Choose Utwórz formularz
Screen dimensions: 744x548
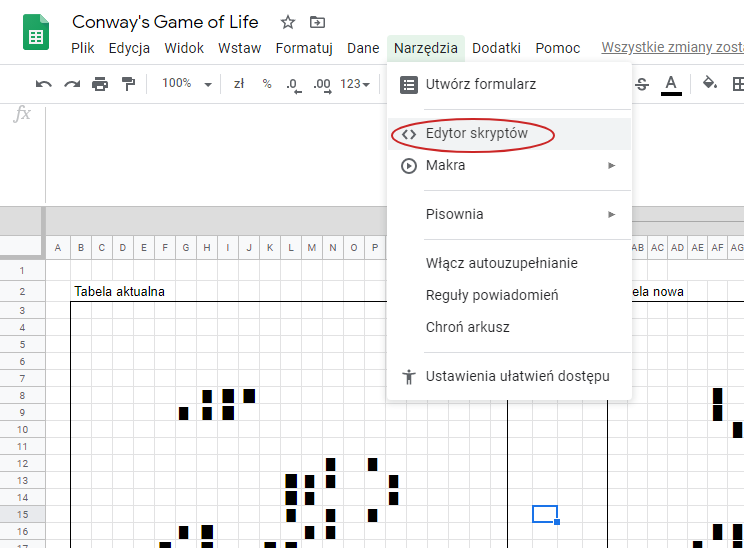click(x=509, y=84)
